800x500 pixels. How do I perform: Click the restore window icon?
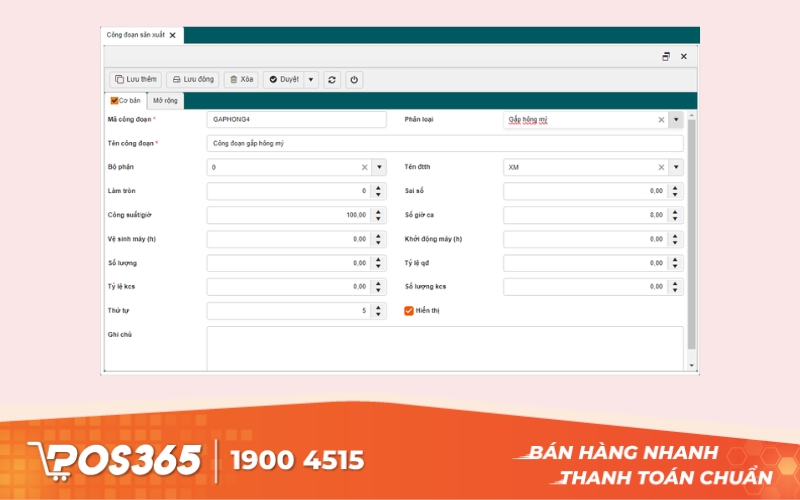(x=666, y=57)
